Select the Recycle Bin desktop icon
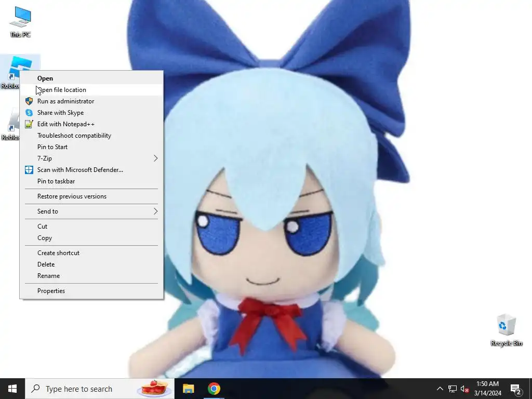The height and width of the screenshot is (399, 532). (506, 330)
